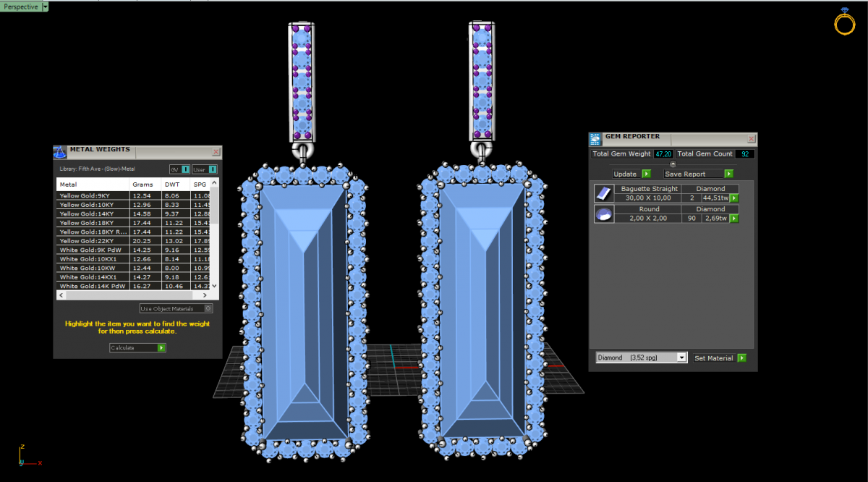Click the 2,00 X 2,00 size cell
This screenshot has height=482, width=868.
click(x=650, y=219)
